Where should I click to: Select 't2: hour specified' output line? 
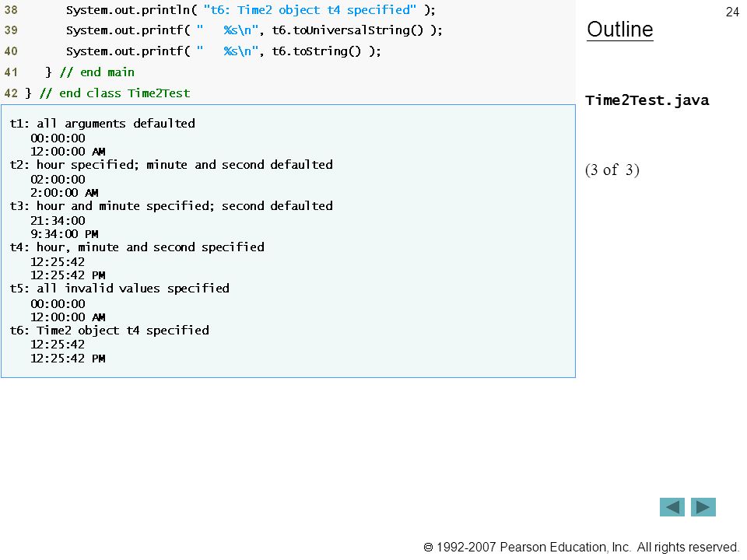tap(171, 165)
